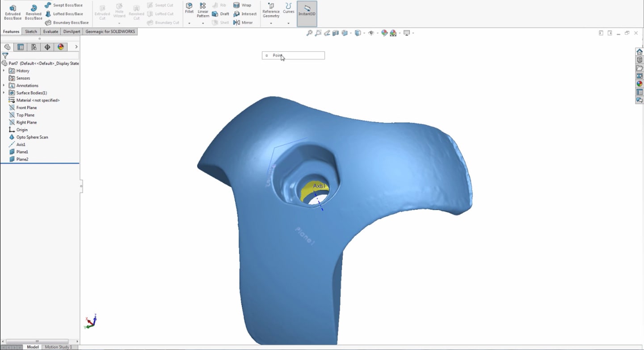Screen dimensions: 644x350
Task: Select the Wrap tool
Action: point(242,5)
